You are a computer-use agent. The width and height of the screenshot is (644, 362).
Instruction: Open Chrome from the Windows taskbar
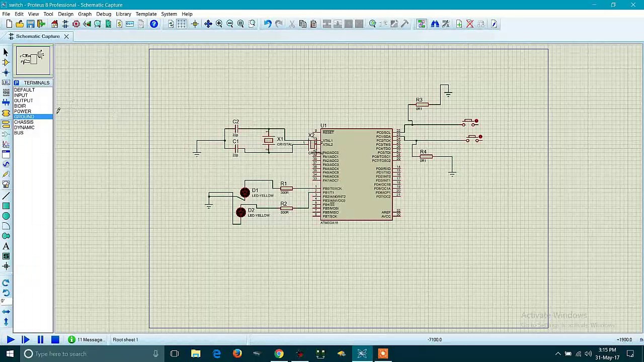pyautogui.click(x=279, y=354)
